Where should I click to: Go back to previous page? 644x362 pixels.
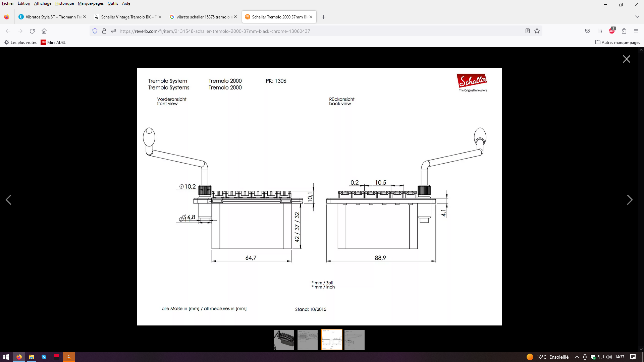tap(8, 31)
